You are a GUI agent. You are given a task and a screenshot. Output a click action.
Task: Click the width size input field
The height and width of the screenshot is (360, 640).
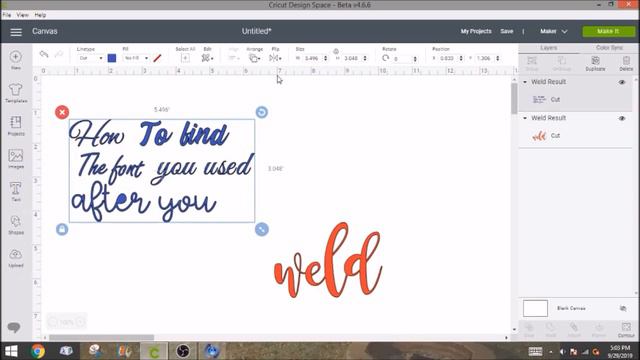click(313, 58)
